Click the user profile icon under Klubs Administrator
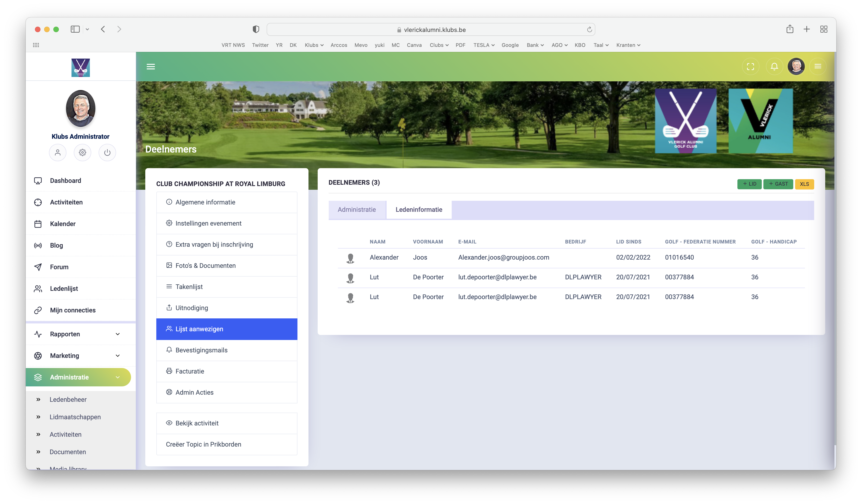 [57, 153]
